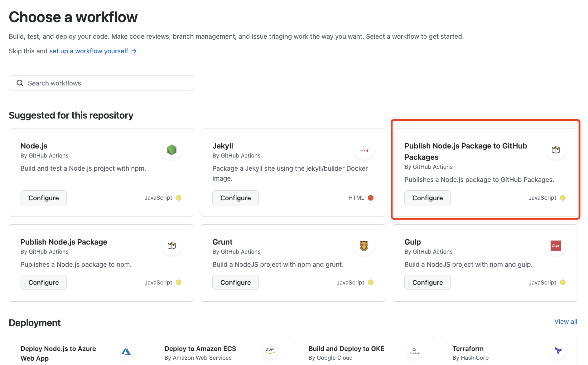
Task: Click the Terraform logo icon
Action: point(558,351)
